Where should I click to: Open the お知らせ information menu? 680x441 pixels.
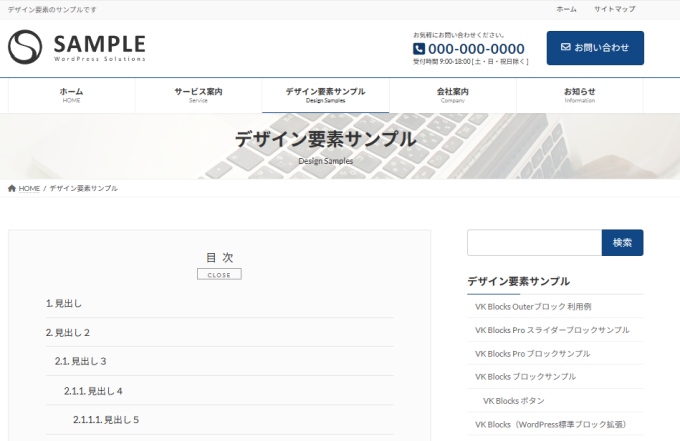[x=579, y=95]
